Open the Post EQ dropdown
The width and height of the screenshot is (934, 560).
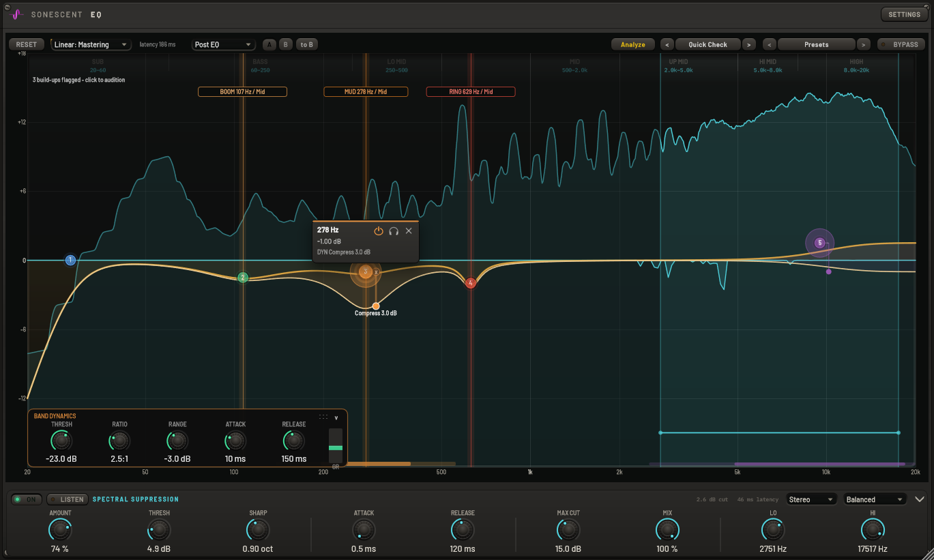pyautogui.click(x=223, y=44)
